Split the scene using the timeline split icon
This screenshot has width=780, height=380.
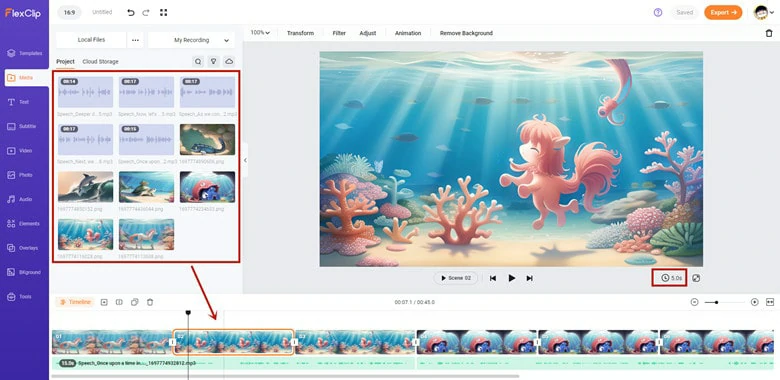tap(119, 302)
